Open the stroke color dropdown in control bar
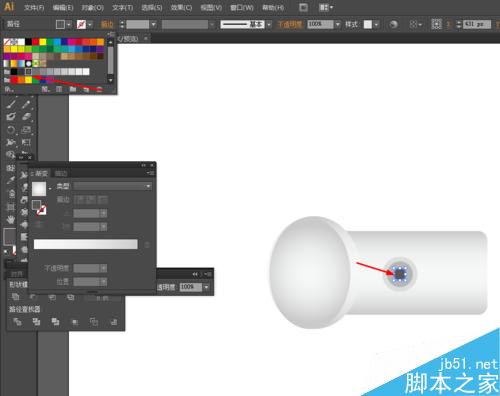This screenshot has height=396, width=500. click(90, 24)
